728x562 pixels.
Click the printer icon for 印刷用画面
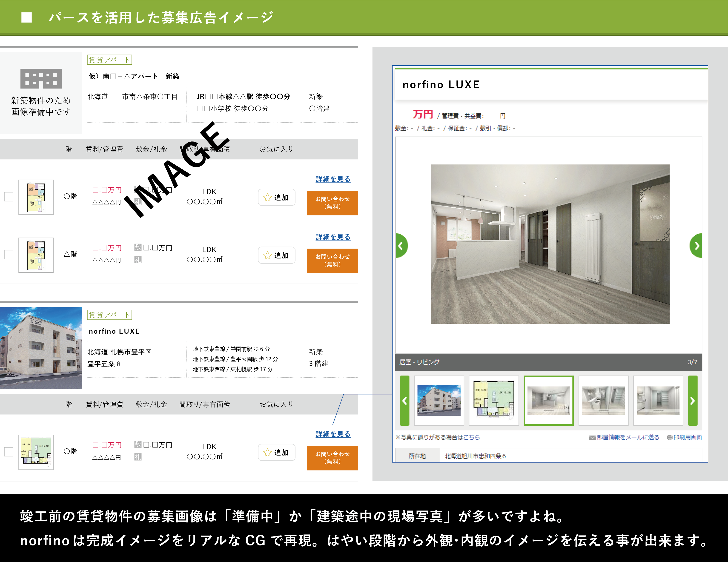[x=669, y=437]
